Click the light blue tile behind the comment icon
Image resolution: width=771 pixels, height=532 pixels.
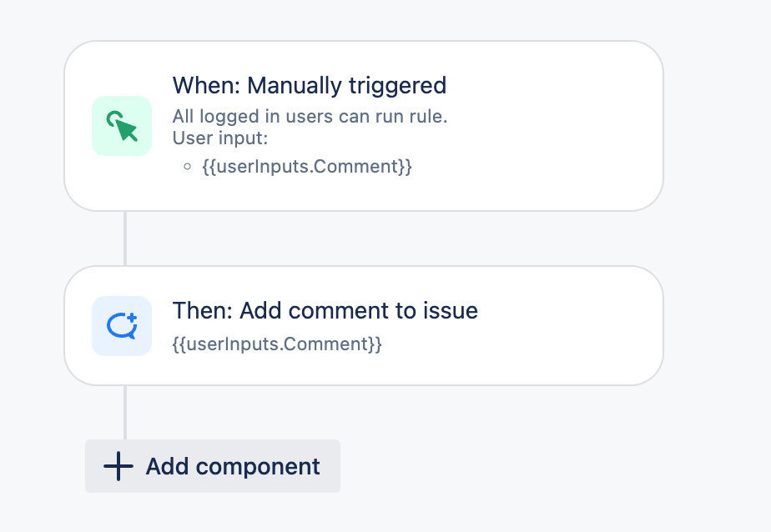122,326
